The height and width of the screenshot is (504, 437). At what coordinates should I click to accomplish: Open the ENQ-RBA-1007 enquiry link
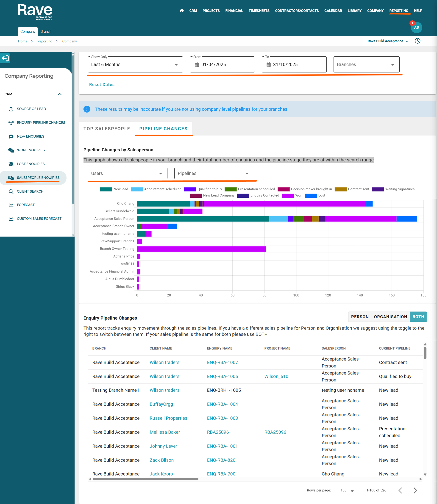[x=222, y=362]
